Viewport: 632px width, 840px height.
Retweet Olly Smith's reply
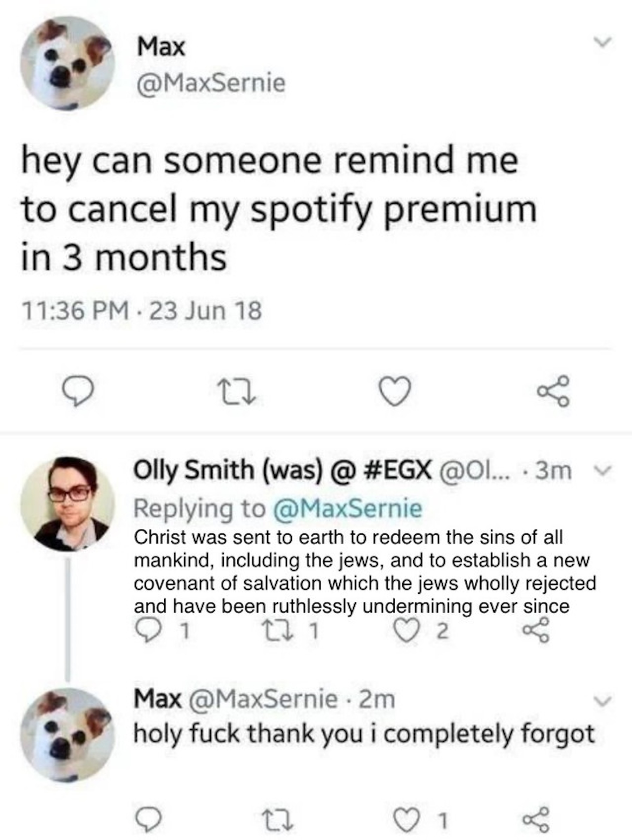(x=274, y=631)
